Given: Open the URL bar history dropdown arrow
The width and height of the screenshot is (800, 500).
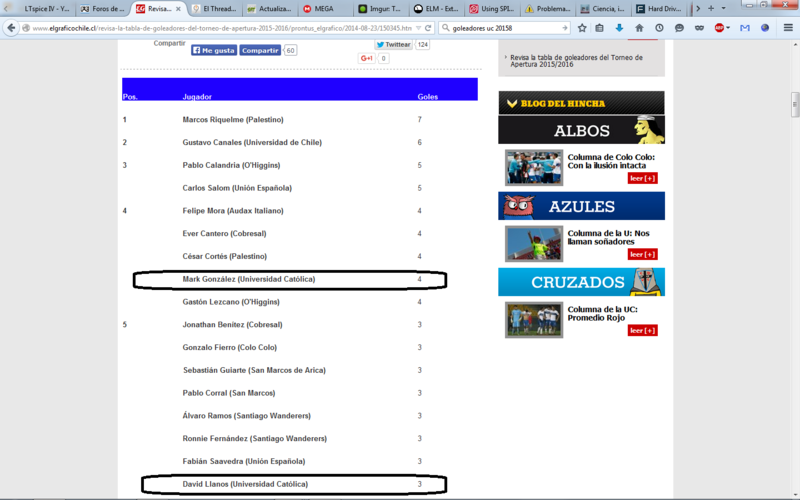Looking at the screenshot, I should (x=418, y=28).
